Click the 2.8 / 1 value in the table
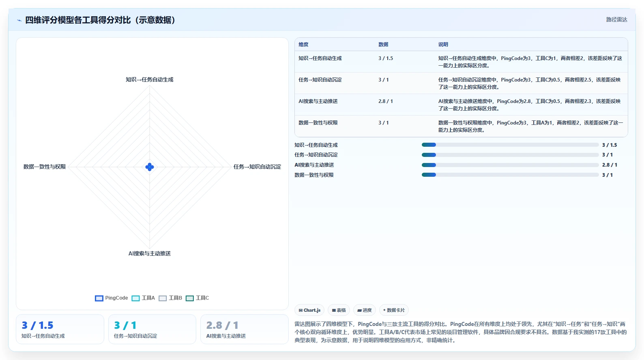The height and width of the screenshot is (360, 644). point(386,101)
